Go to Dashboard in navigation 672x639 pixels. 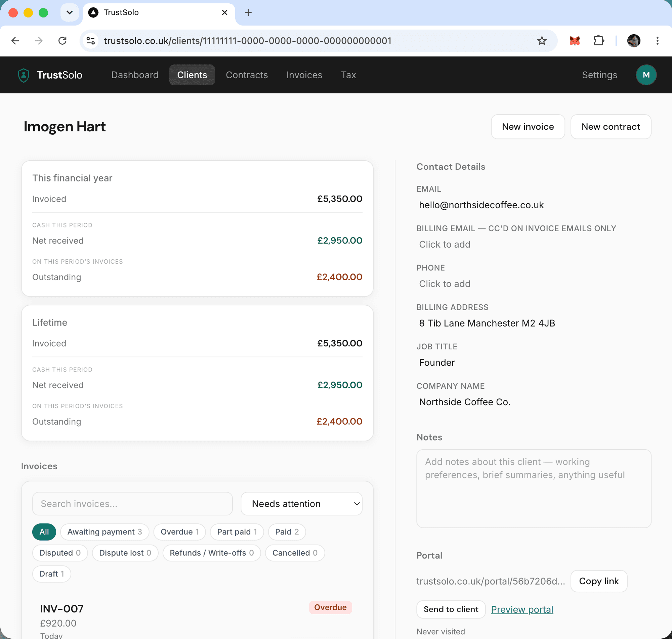[x=135, y=75]
